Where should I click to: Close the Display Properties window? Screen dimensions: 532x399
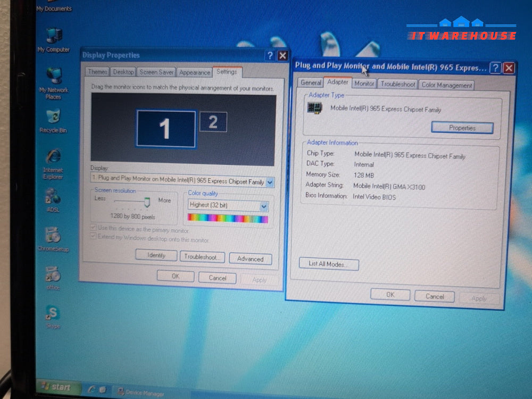click(282, 56)
